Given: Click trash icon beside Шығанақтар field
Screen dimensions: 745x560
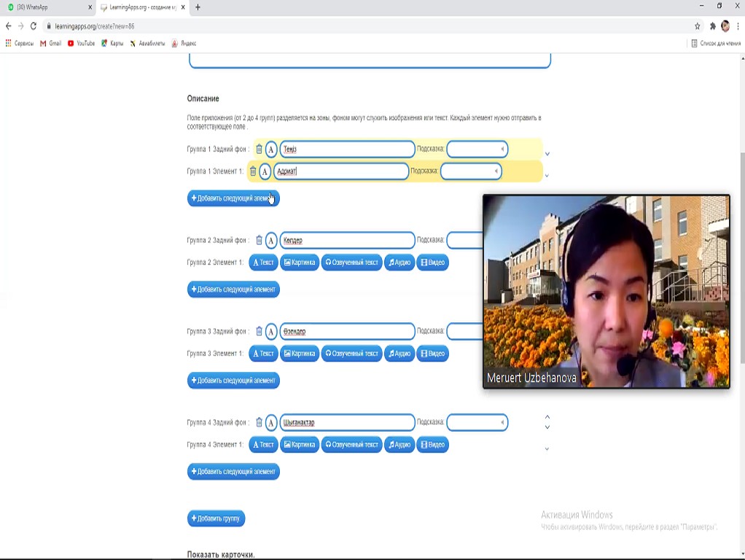Looking at the screenshot, I should (259, 422).
